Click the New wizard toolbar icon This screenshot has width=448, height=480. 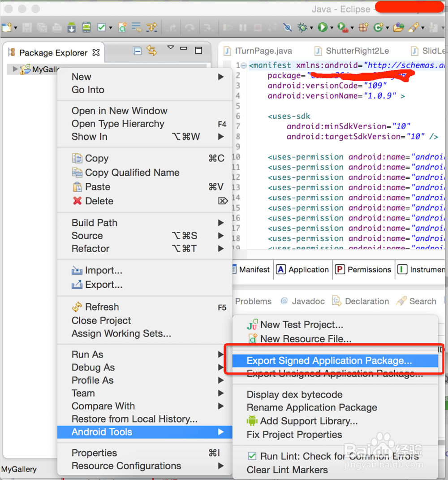coord(6,27)
